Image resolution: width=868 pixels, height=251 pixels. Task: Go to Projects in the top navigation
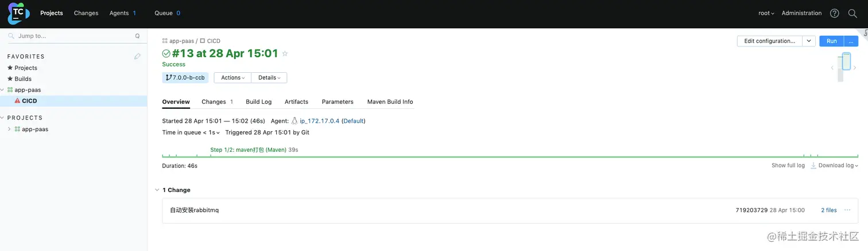click(52, 13)
